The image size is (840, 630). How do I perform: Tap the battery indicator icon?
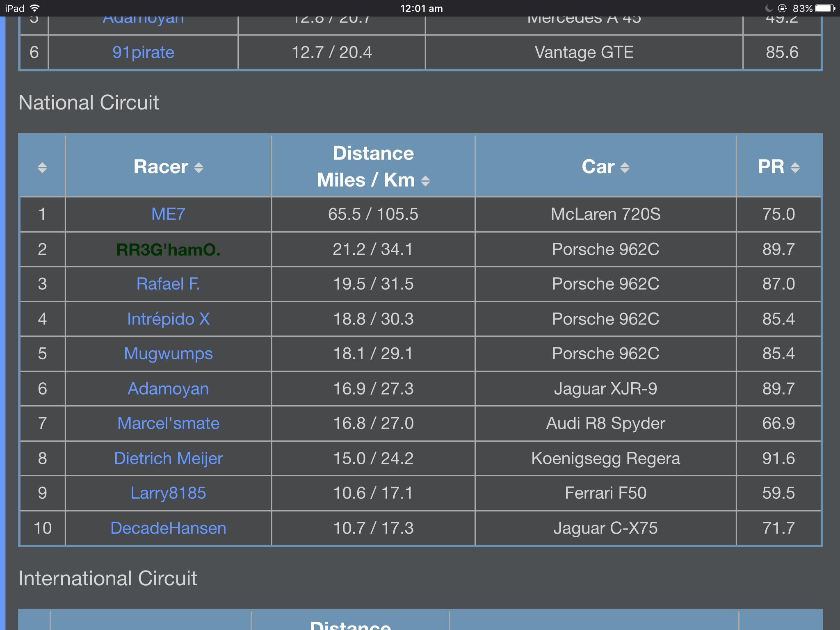(x=826, y=8)
